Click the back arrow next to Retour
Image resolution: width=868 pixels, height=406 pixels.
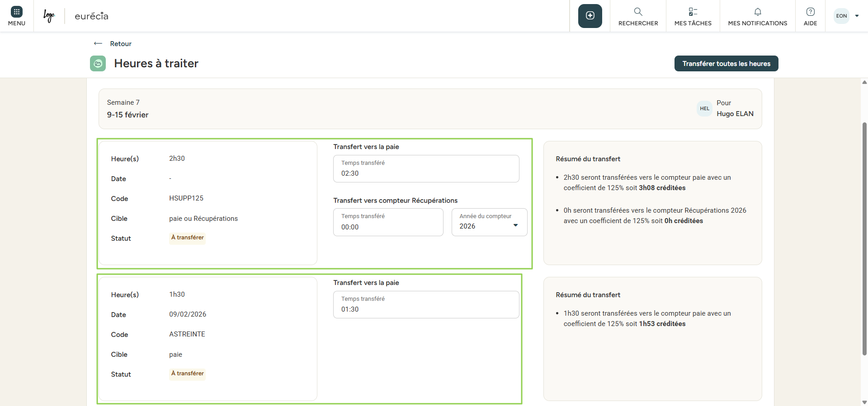tap(98, 44)
